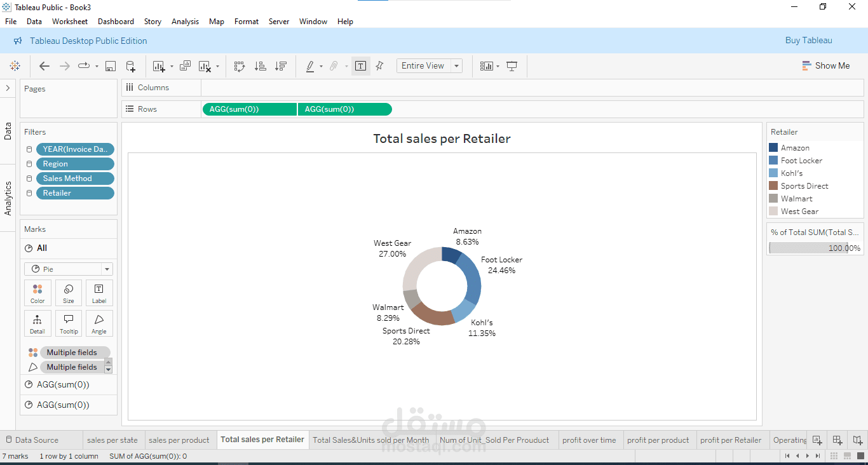This screenshot has width=868, height=465.
Task: Click the Show/Hide Cards icon
Action: pyautogui.click(x=487, y=66)
